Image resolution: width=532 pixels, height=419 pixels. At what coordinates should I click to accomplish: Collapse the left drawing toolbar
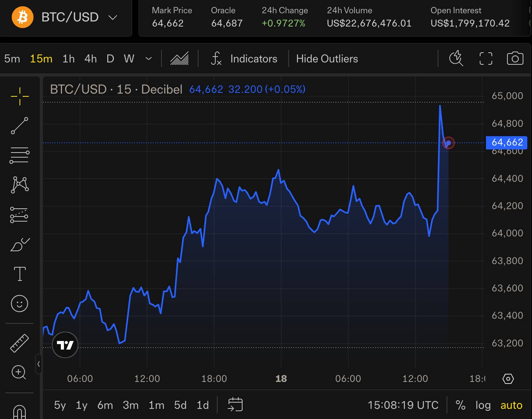38,364
